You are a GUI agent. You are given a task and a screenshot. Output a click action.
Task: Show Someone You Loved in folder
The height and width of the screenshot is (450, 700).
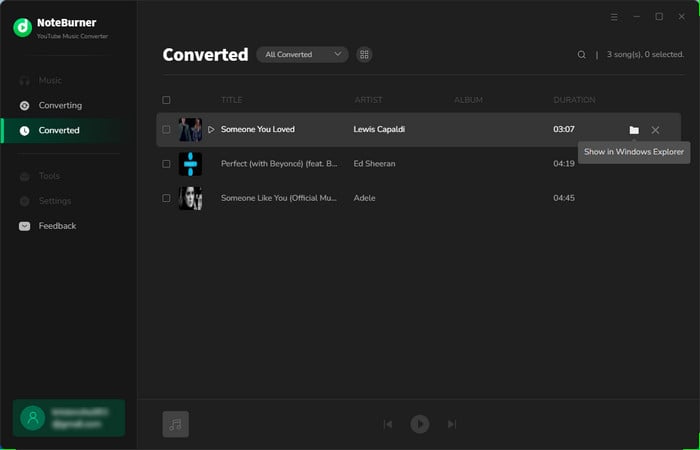(634, 130)
